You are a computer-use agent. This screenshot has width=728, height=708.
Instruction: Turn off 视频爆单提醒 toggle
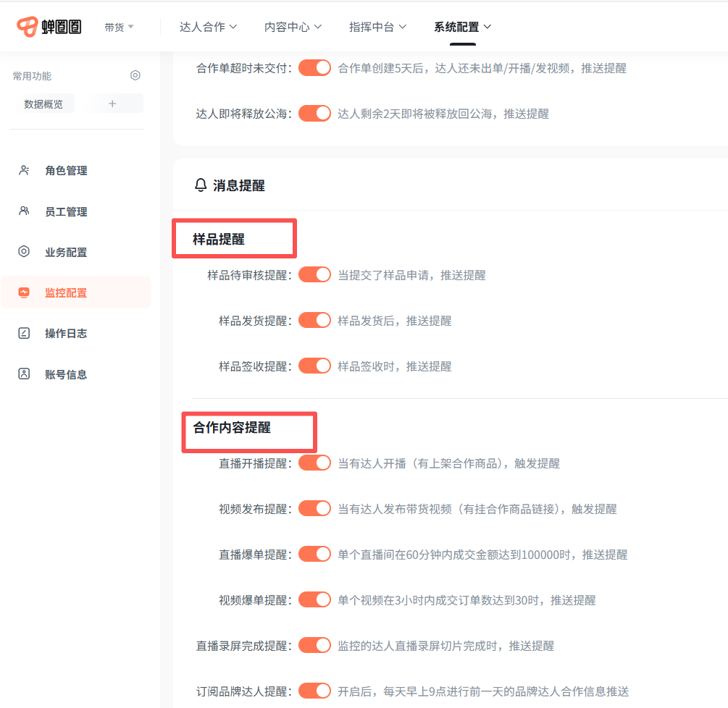tap(314, 599)
